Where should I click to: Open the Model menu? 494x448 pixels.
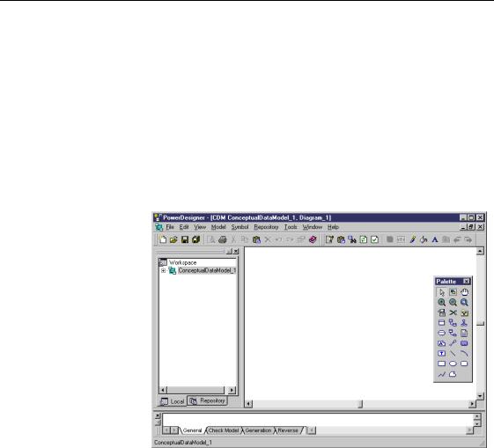point(218,227)
